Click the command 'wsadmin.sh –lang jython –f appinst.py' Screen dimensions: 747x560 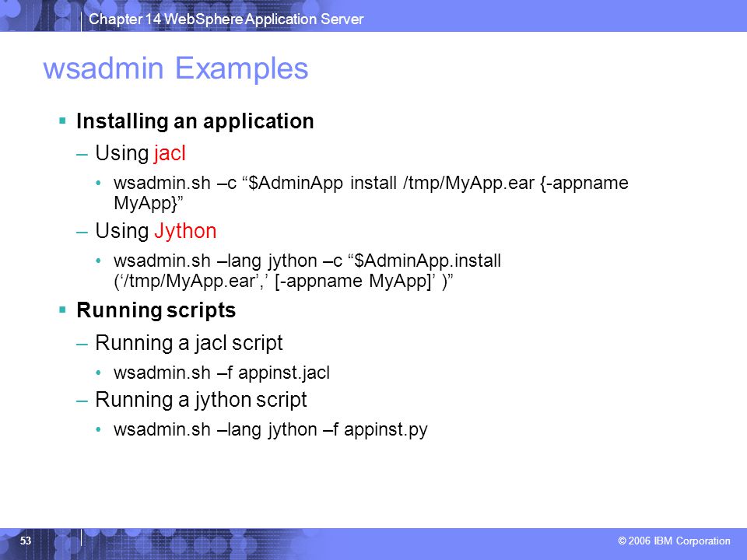point(271,429)
